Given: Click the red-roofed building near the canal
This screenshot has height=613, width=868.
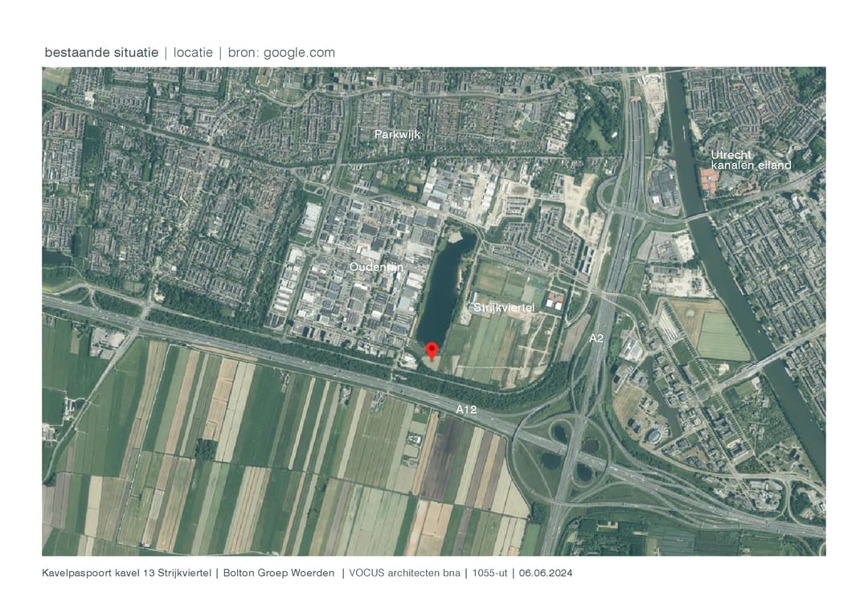Looking at the screenshot, I should [x=709, y=180].
